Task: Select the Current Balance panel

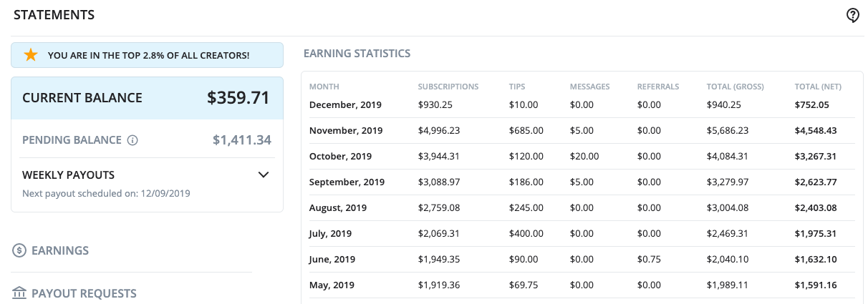Action: coord(147,98)
